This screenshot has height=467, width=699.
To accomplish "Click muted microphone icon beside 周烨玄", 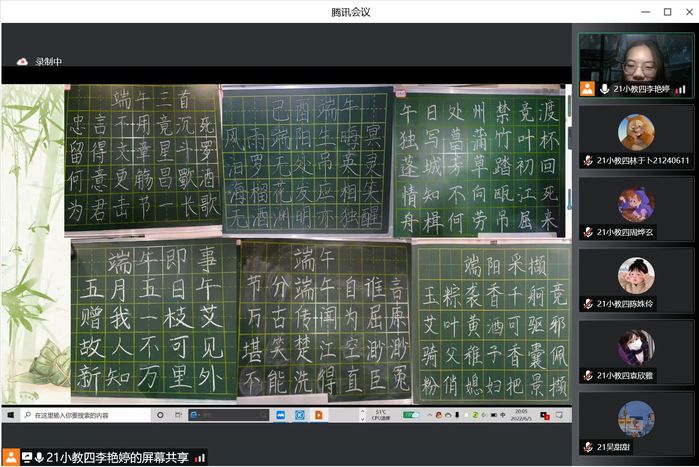I will (588, 232).
